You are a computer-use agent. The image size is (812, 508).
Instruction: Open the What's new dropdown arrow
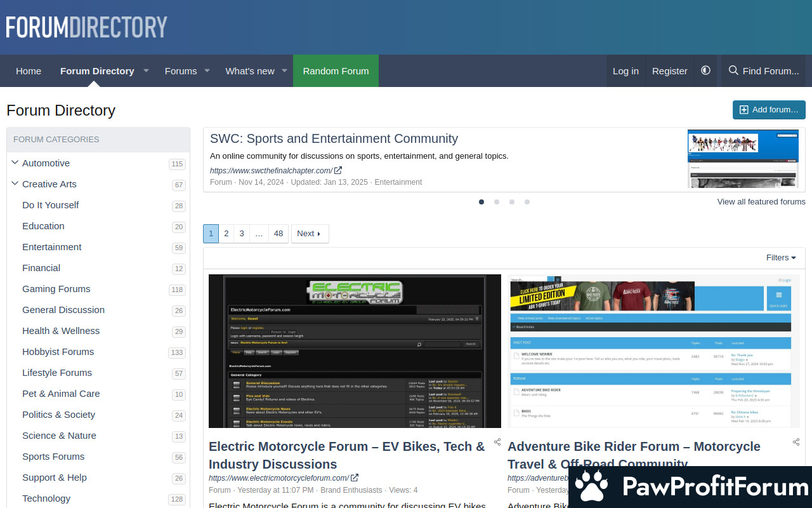pyautogui.click(x=284, y=70)
